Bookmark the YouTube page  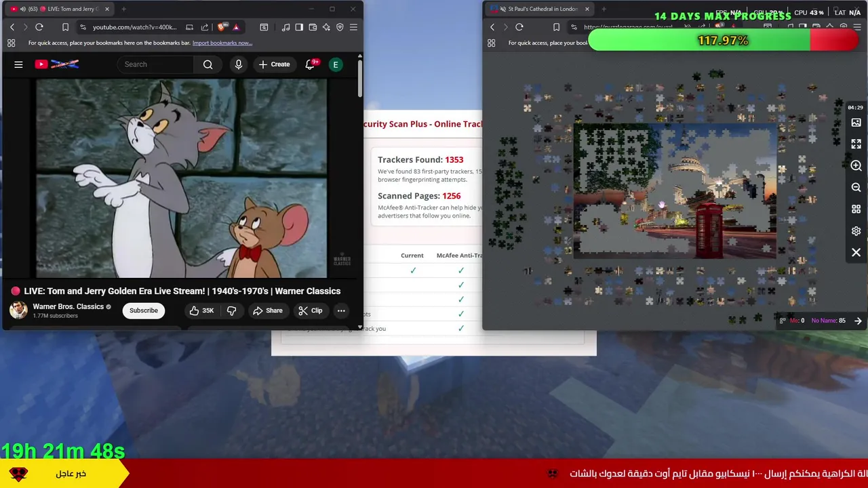tap(65, 27)
